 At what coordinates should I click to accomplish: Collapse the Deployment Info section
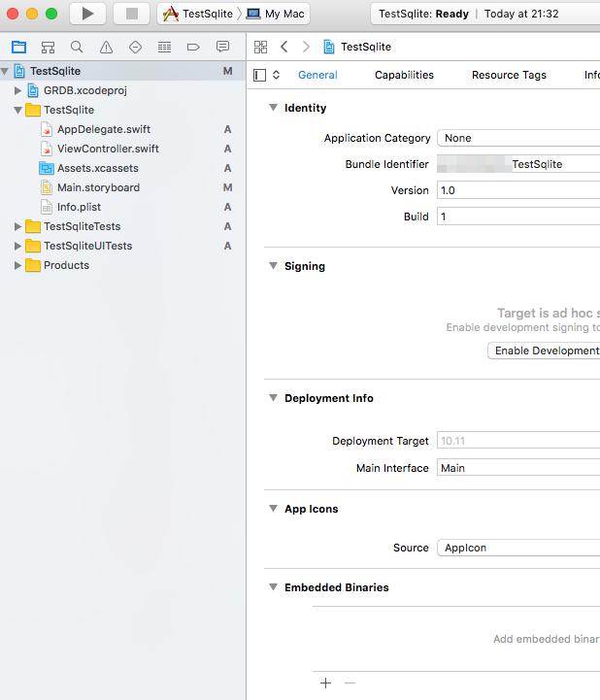pos(273,398)
